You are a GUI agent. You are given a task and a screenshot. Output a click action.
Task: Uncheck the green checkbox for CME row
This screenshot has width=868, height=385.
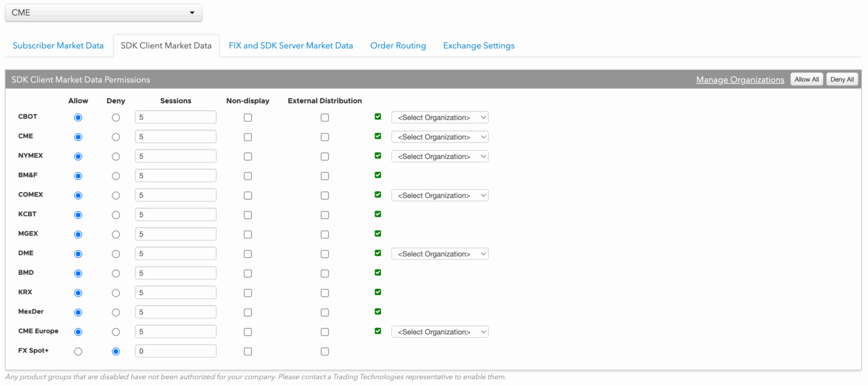point(378,136)
